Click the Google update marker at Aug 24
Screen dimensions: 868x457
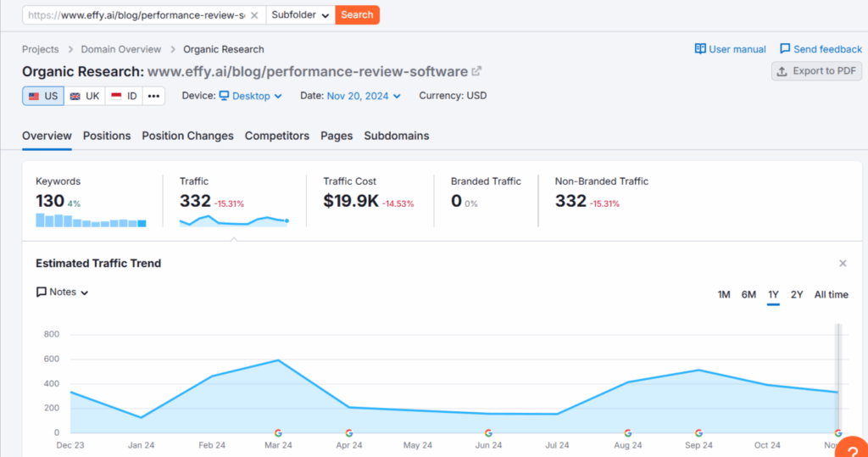click(628, 433)
